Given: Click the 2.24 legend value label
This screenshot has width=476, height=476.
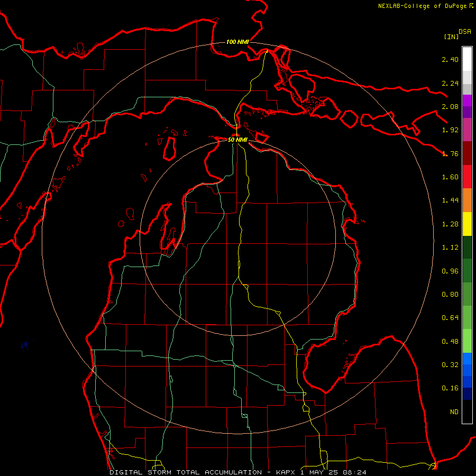Looking at the screenshot, I should point(450,83).
